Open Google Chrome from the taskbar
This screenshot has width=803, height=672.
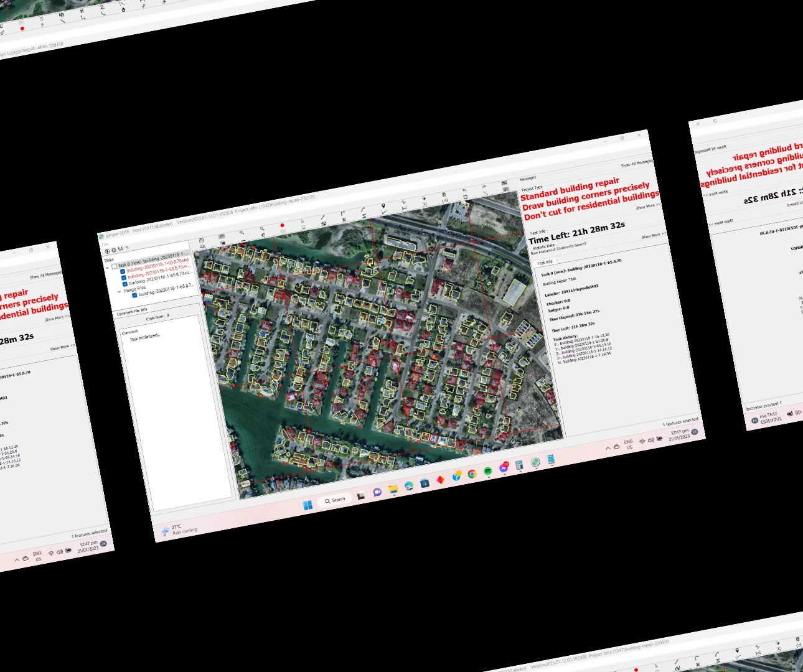coord(472,474)
